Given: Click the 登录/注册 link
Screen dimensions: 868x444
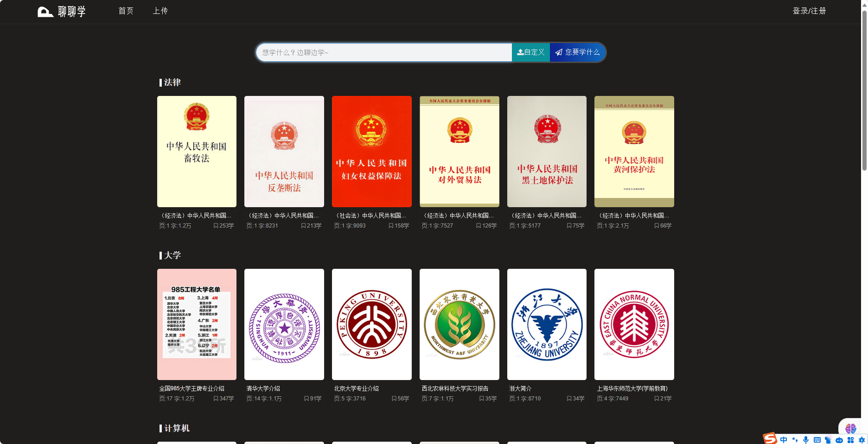Looking at the screenshot, I should pos(809,11).
